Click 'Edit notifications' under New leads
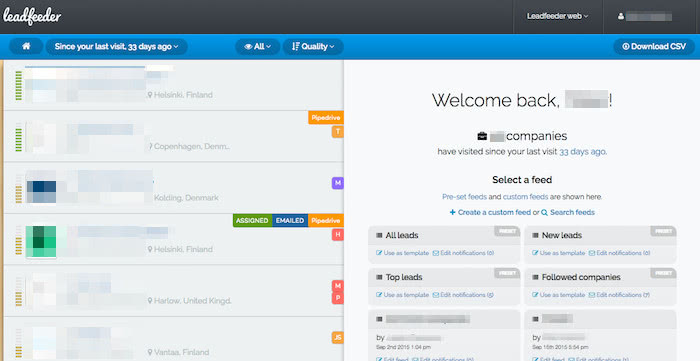The height and width of the screenshot is (361, 700). point(620,253)
